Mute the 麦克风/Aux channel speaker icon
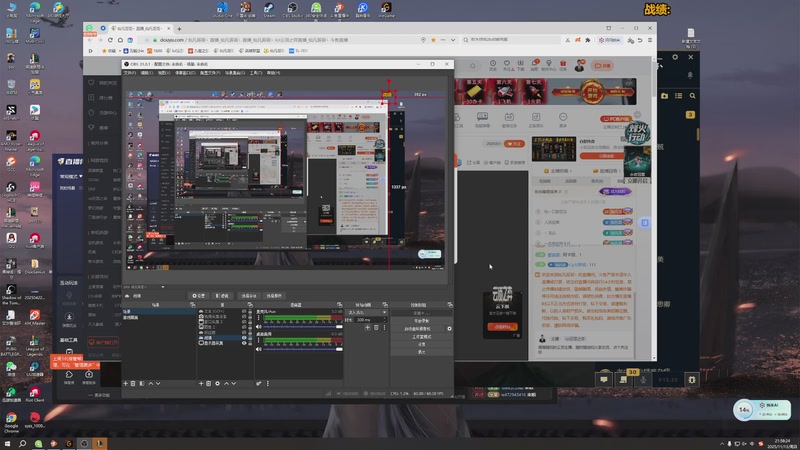Image resolution: width=800 pixels, height=450 pixels. point(259,327)
